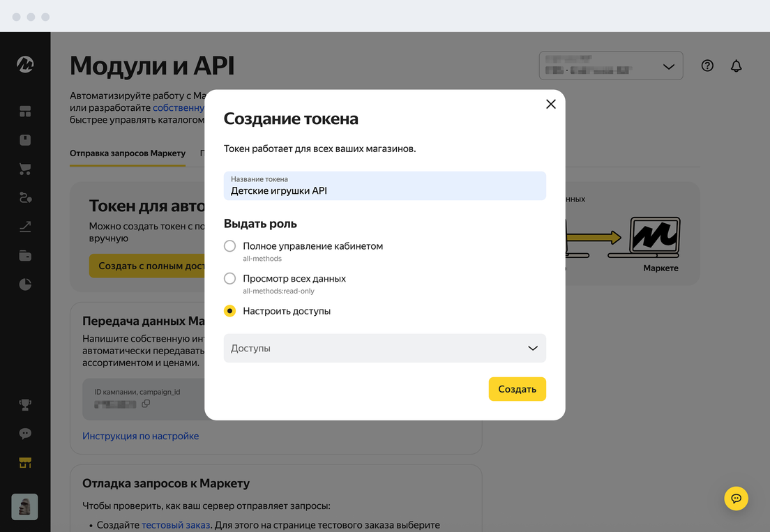The width and height of the screenshot is (770, 532).
Task: Select 'Полное управление кабинетом' role
Action: click(x=230, y=246)
